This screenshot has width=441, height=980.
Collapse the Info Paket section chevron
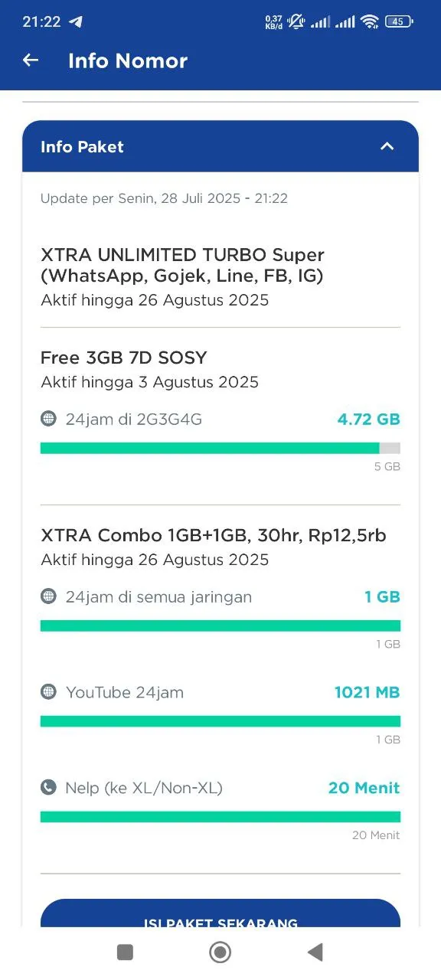[x=387, y=146]
